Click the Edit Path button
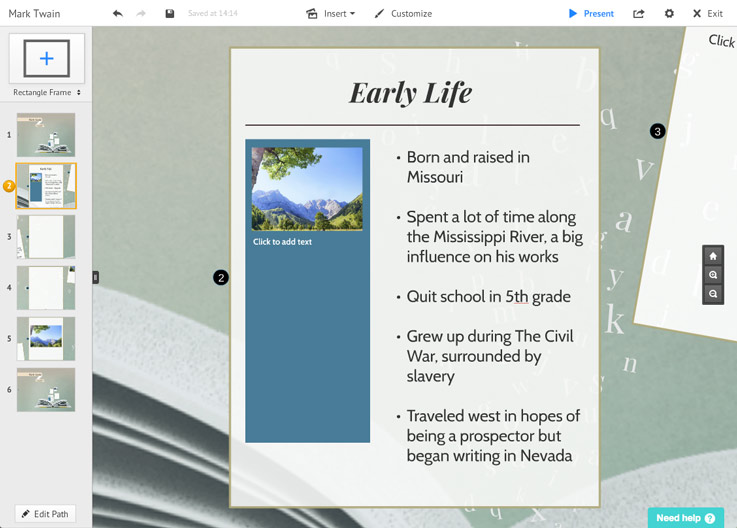The height and width of the screenshot is (528, 737). point(45,514)
